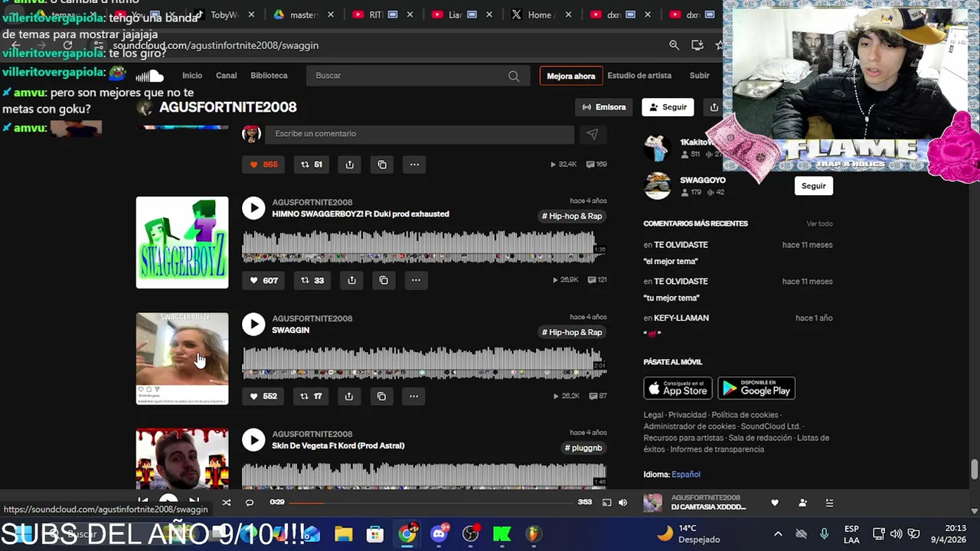Open File Explorer from the taskbar
This screenshot has height=551, width=980.
click(x=343, y=533)
